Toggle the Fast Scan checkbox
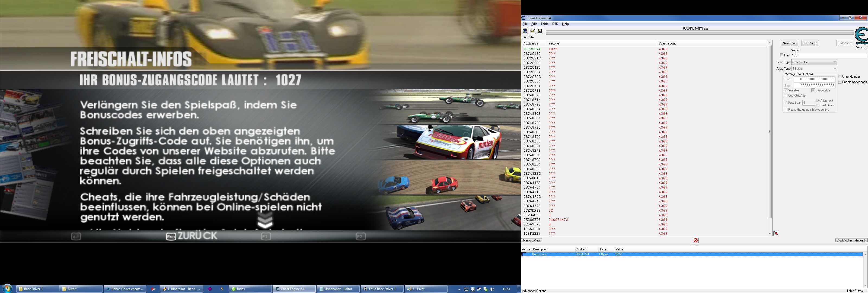Image resolution: width=868 pixels, height=293 pixels. pos(786,103)
